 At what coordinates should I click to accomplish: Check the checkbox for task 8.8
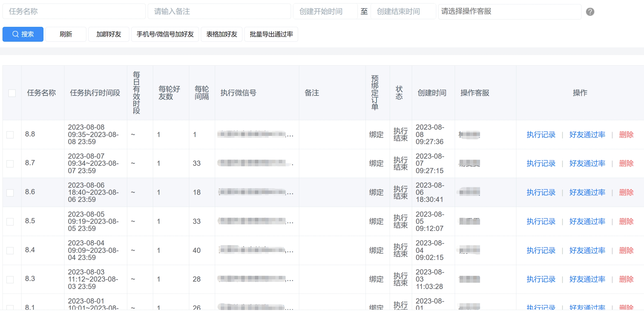(x=10, y=135)
